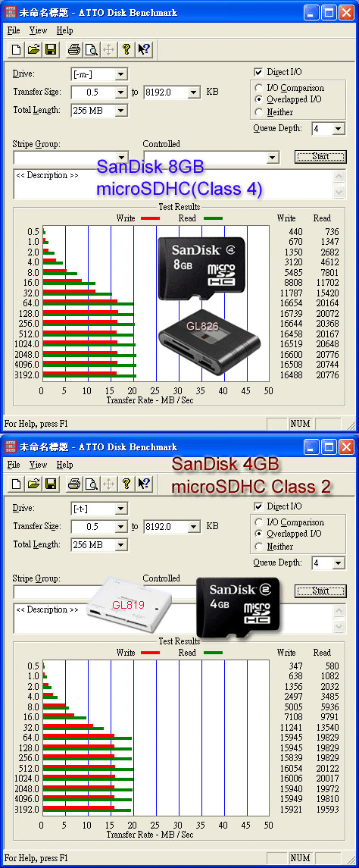Screen dimensions: 359x868
Task: Open View menu in [-t-] drive window
Action: (x=38, y=465)
